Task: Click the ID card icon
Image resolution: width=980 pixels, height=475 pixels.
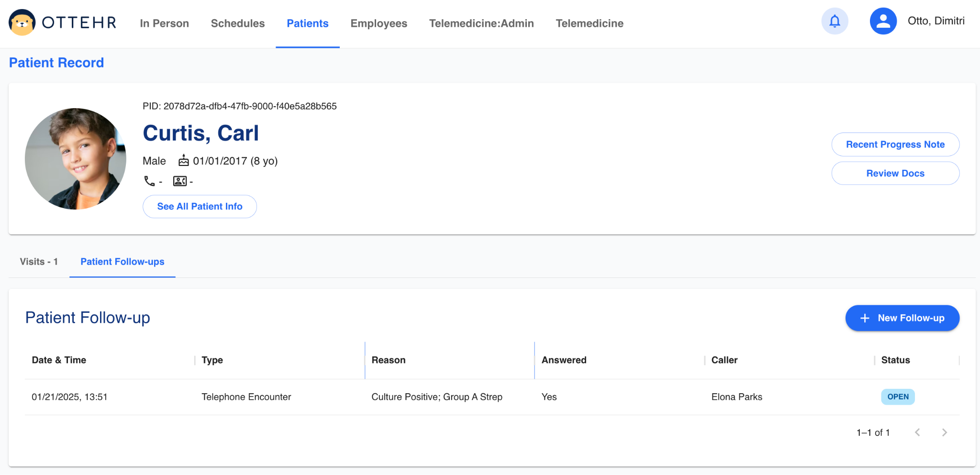Action: point(180,181)
